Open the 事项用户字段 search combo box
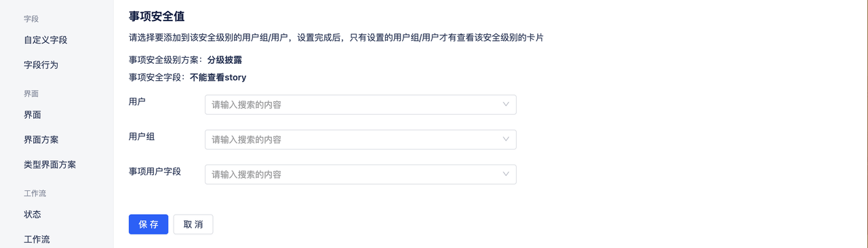Viewport: 868px width, 248px height. [x=361, y=174]
